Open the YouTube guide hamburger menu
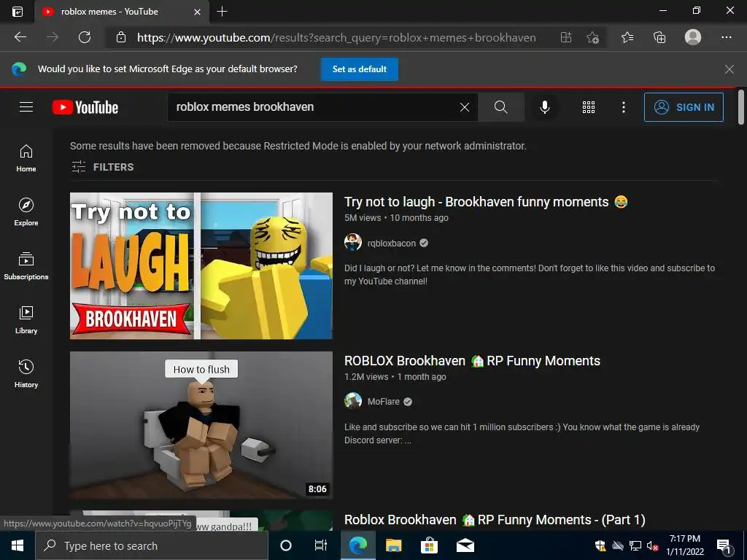747x560 pixels. 26,107
